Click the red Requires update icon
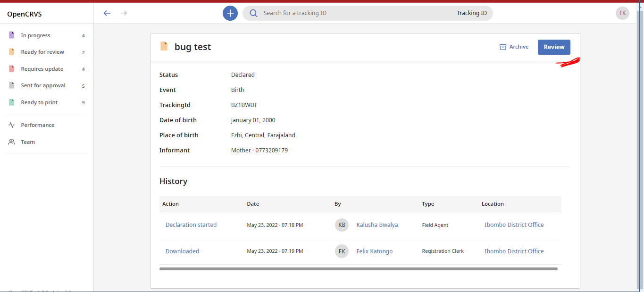Viewport: 644px width, 292px height. point(11,68)
